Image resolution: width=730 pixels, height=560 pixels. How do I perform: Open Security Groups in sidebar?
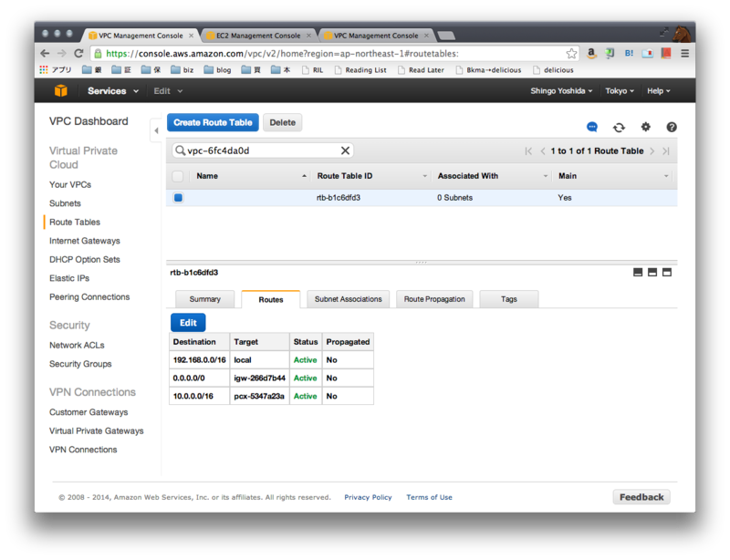(80, 364)
